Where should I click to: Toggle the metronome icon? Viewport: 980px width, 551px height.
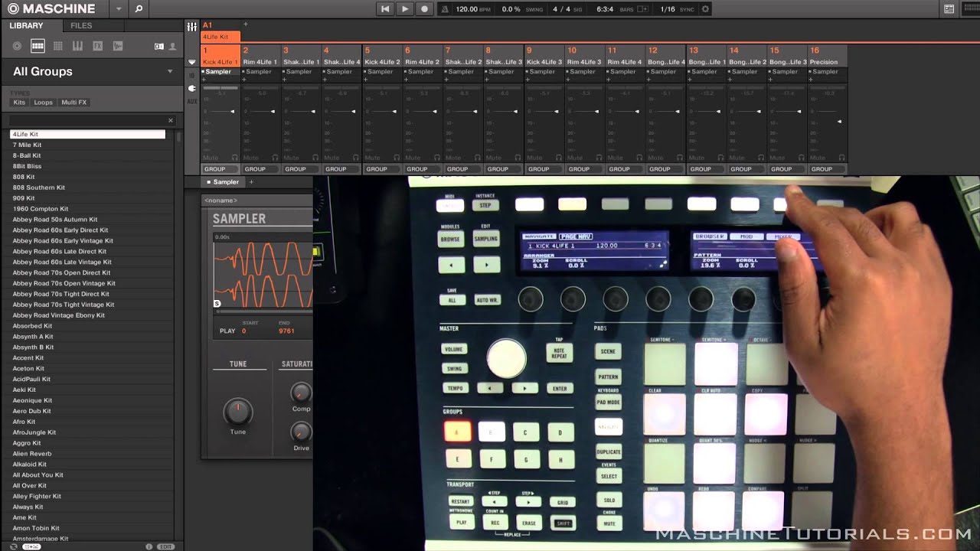pyautogui.click(x=445, y=9)
